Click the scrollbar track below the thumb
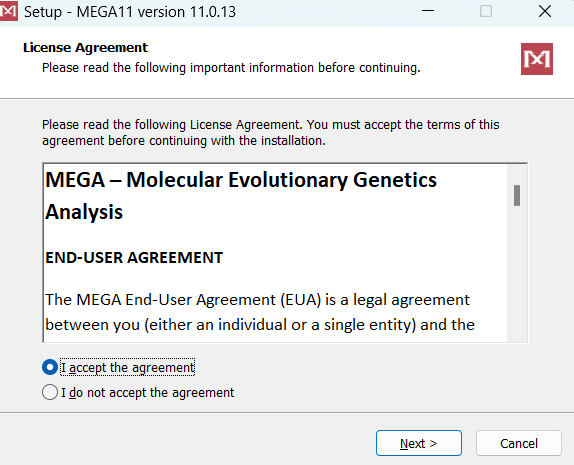The height and width of the screenshot is (465, 574). [x=517, y=274]
